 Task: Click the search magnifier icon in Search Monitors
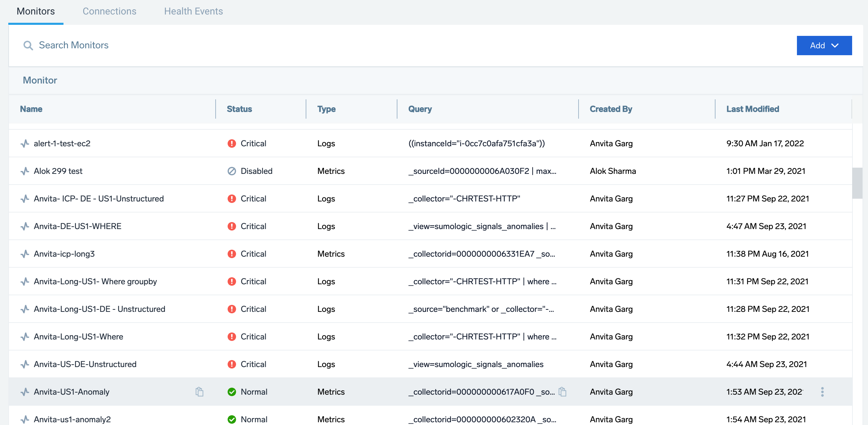point(28,45)
